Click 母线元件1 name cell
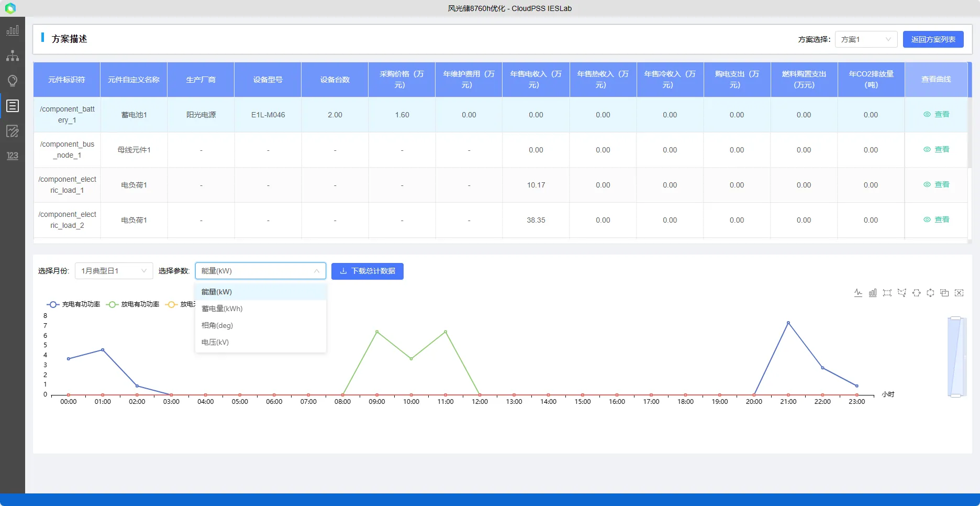The height and width of the screenshot is (506, 980). click(x=134, y=150)
